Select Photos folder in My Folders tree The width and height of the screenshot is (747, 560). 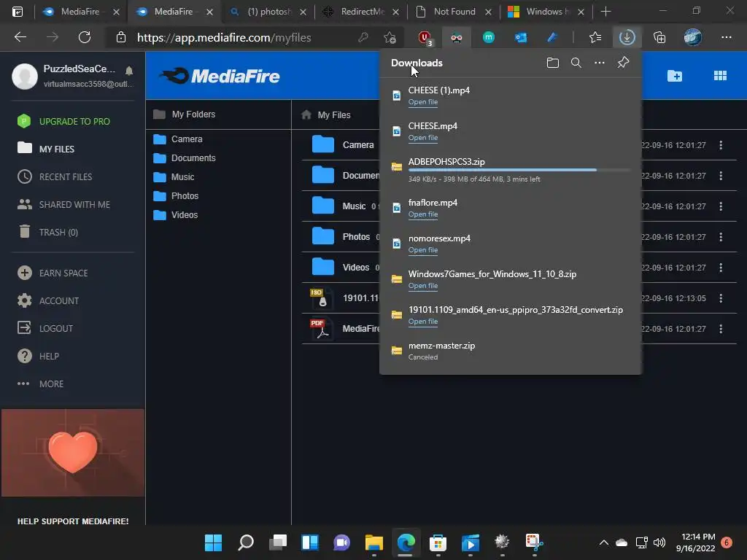(176, 196)
